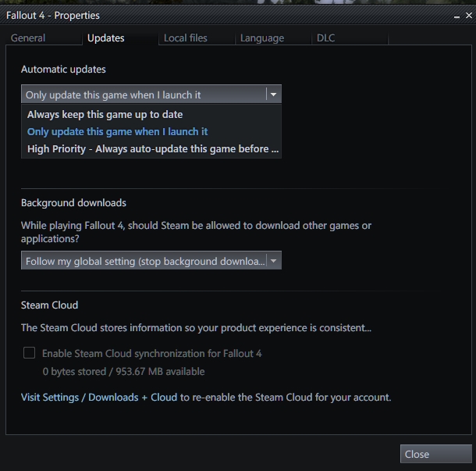Screen dimensions: 476x471
Task: Minimize the Fallout 4 Properties window
Action: pos(456,16)
